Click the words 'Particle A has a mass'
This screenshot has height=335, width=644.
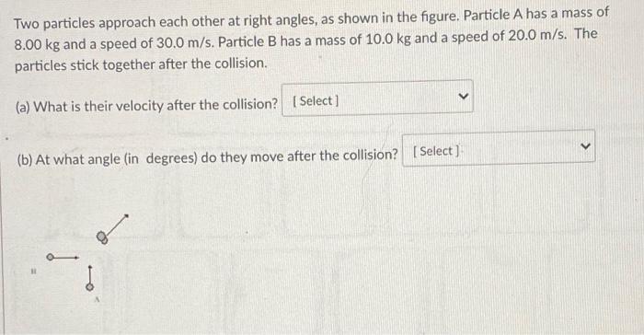[x=527, y=14]
